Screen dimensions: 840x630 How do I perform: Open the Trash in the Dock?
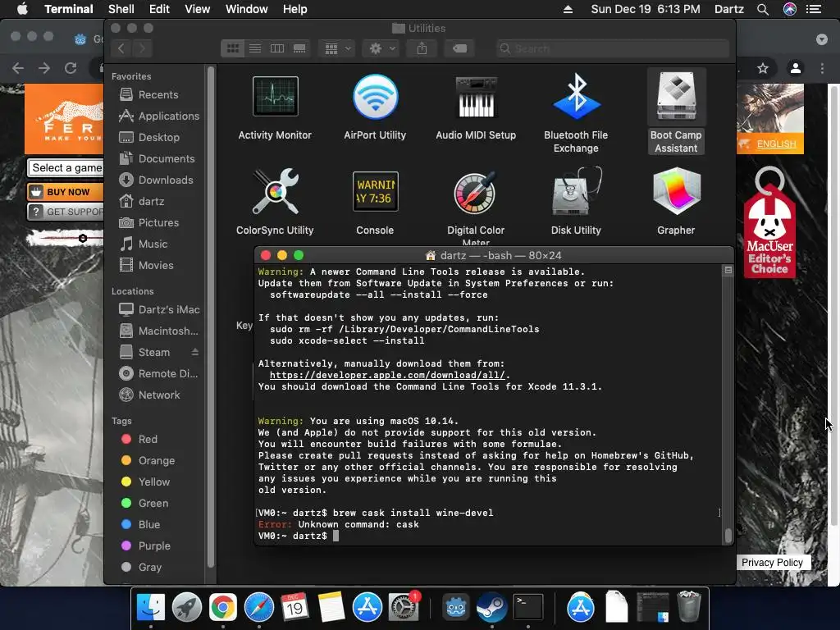tap(689, 607)
